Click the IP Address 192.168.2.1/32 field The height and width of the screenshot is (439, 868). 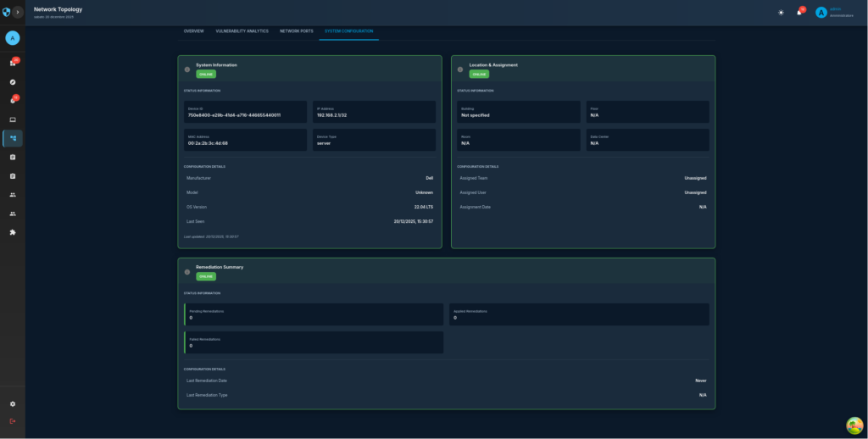374,112
